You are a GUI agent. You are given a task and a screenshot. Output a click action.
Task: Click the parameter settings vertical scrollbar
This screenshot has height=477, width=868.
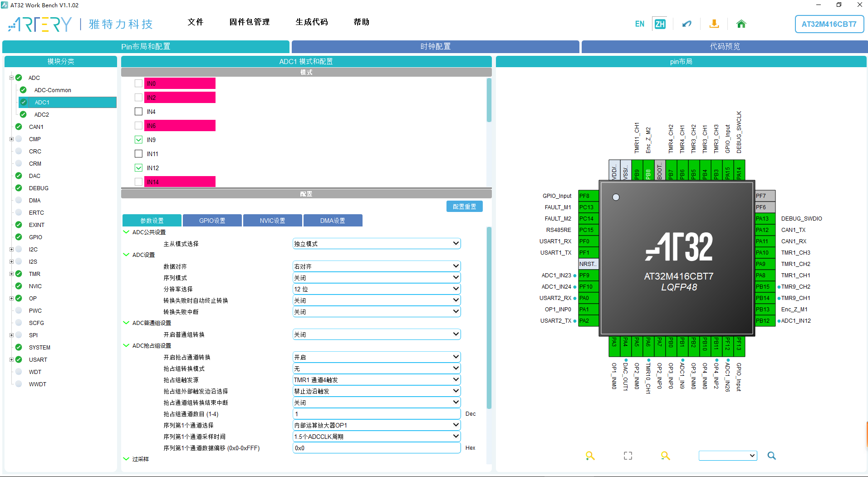point(489,318)
